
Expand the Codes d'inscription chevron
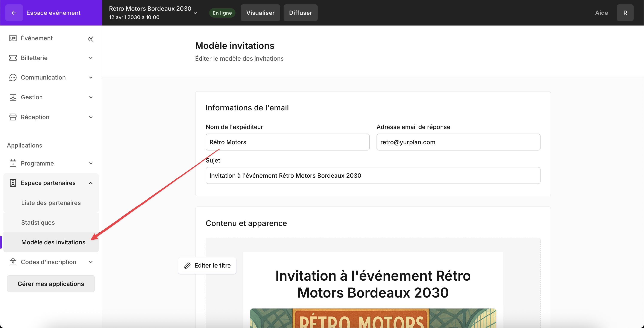click(x=91, y=262)
